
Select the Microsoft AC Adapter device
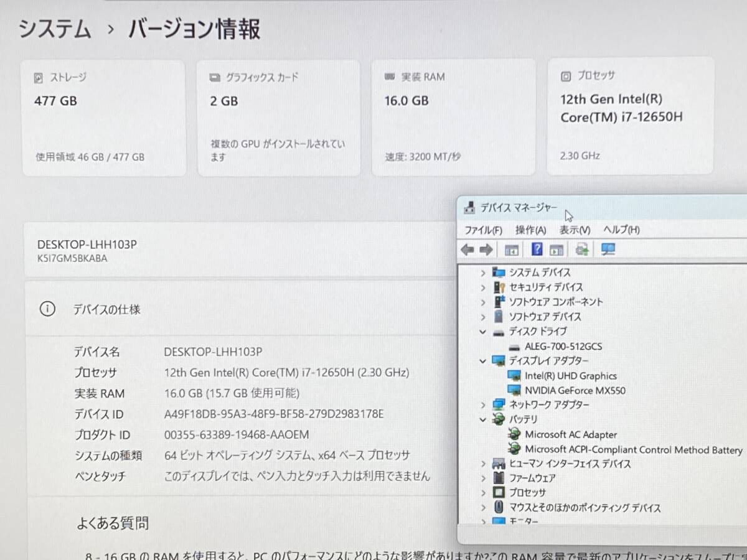coord(571,434)
